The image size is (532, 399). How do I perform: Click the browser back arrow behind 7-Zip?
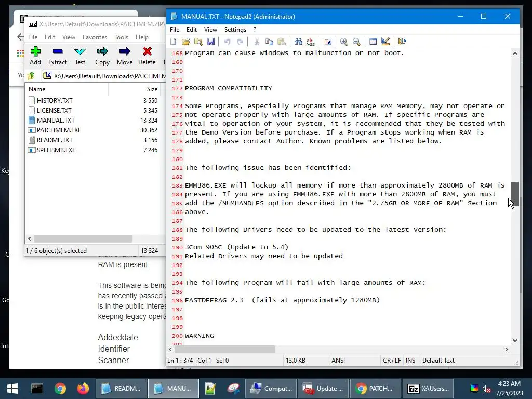[21, 37]
